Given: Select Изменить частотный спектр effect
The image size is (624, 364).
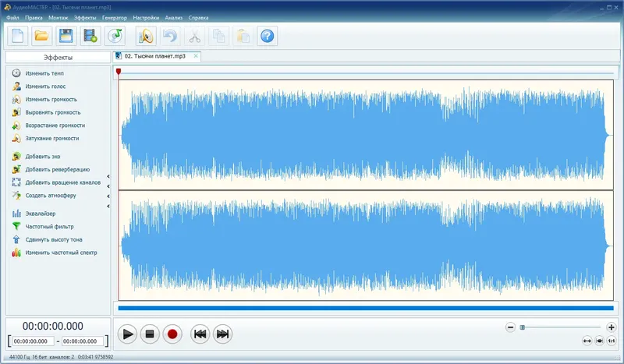Looking at the screenshot, I should pyautogui.click(x=55, y=253).
